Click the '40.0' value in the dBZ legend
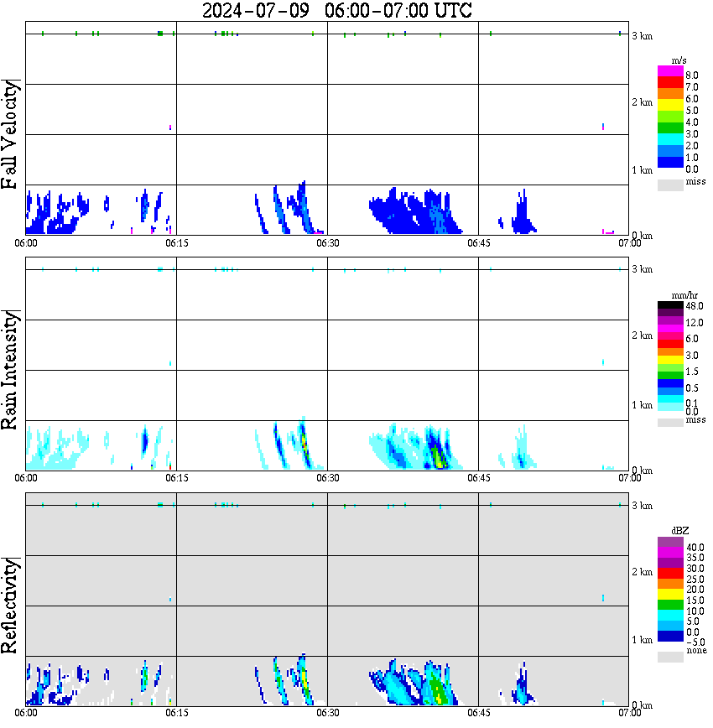The image size is (713, 728). (695, 548)
